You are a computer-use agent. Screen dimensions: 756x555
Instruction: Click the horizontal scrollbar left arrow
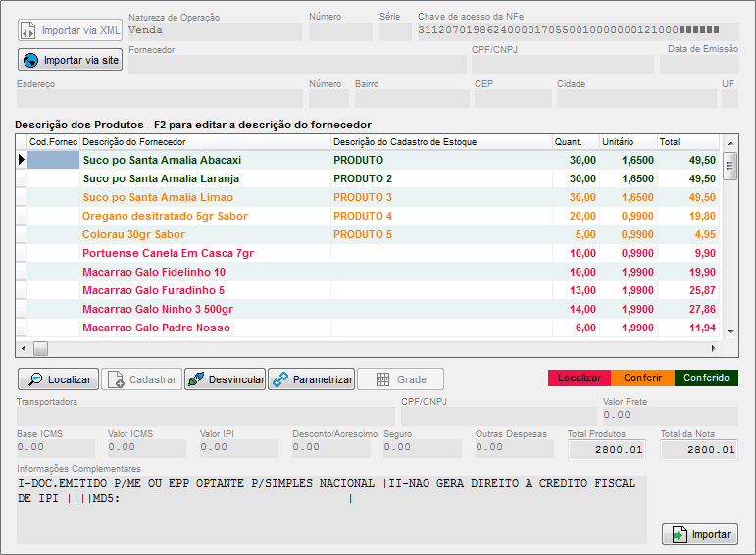23,348
